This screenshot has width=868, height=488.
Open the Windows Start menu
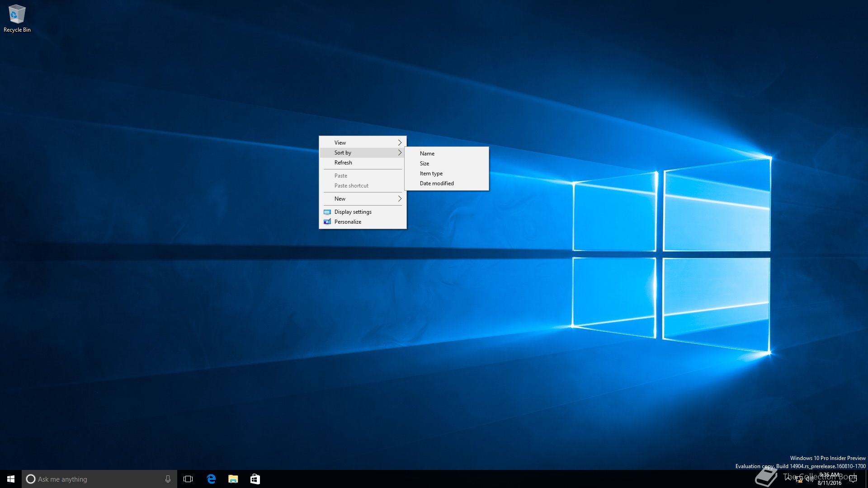[11, 479]
